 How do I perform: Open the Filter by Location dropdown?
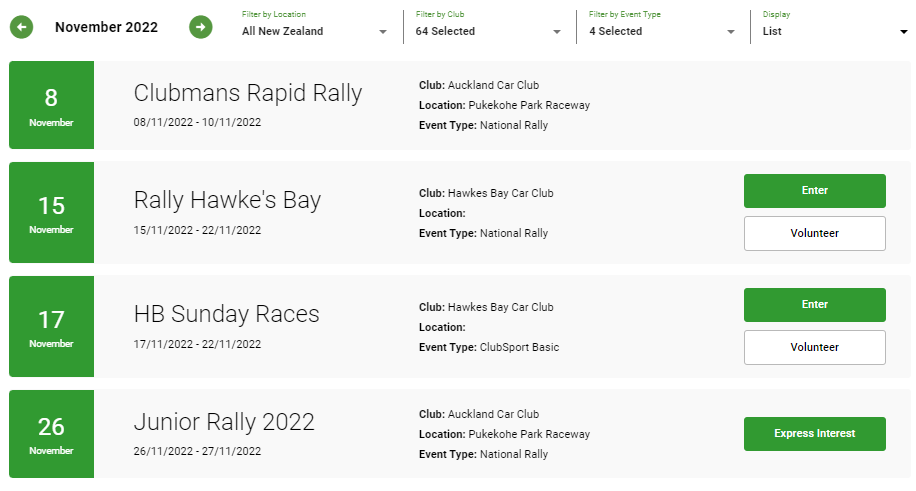(314, 27)
